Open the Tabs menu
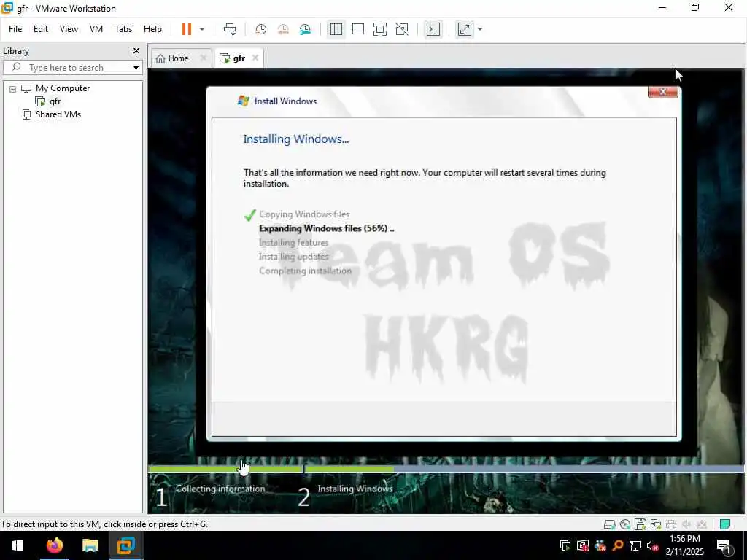The height and width of the screenshot is (560, 747). (123, 29)
